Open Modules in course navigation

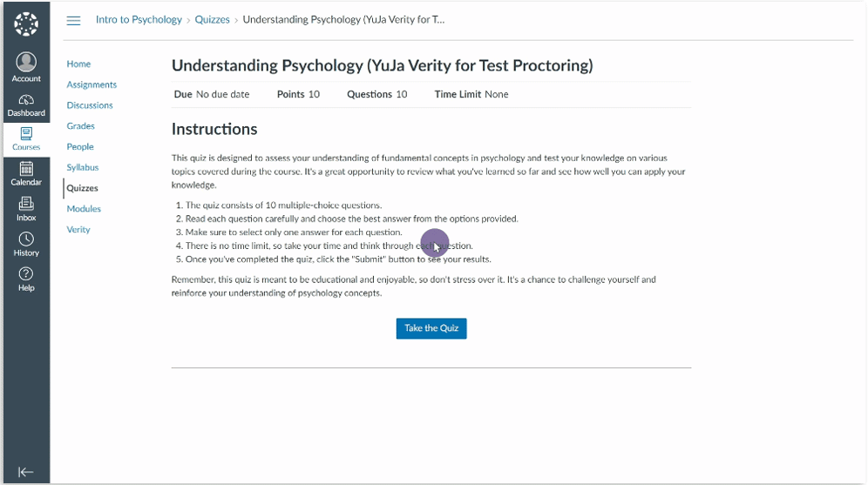[84, 209]
